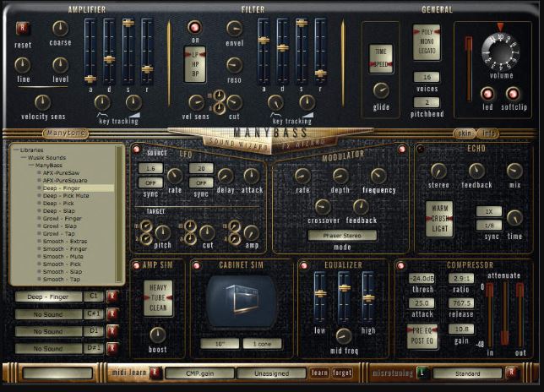The image size is (544, 392).
Task: Open the FX Wizard tab
Action: pyautogui.click(x=304, y=143)
